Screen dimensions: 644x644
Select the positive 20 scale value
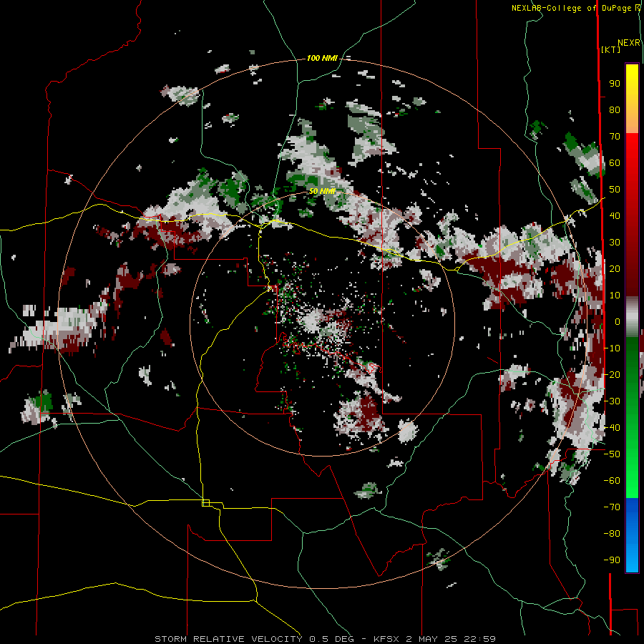pos(615,268)
